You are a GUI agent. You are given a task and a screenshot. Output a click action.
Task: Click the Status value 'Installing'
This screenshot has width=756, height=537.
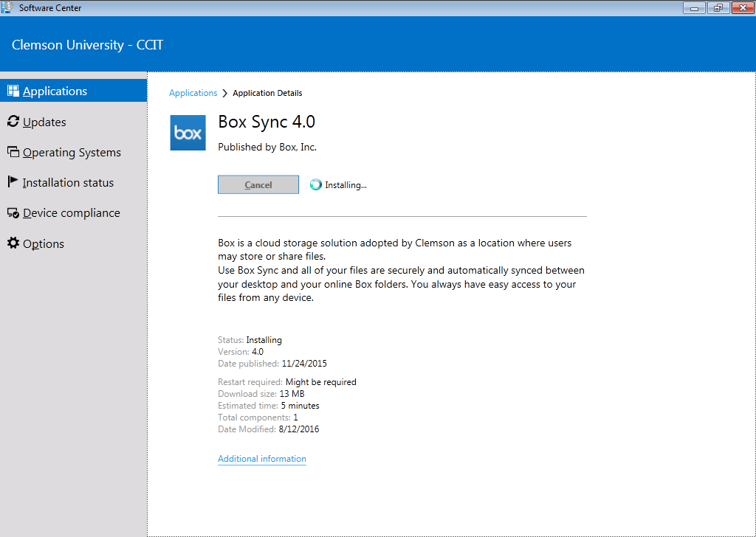coord(264,340)
